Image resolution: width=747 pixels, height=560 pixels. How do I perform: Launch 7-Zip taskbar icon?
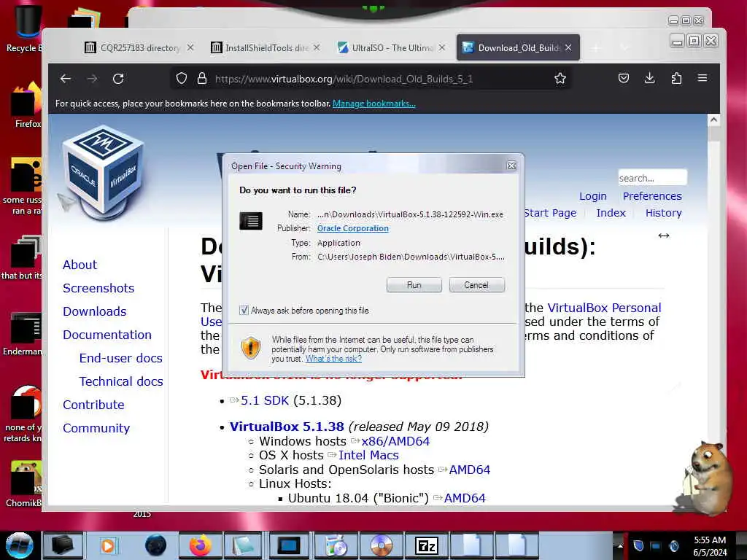coord(426,545)
